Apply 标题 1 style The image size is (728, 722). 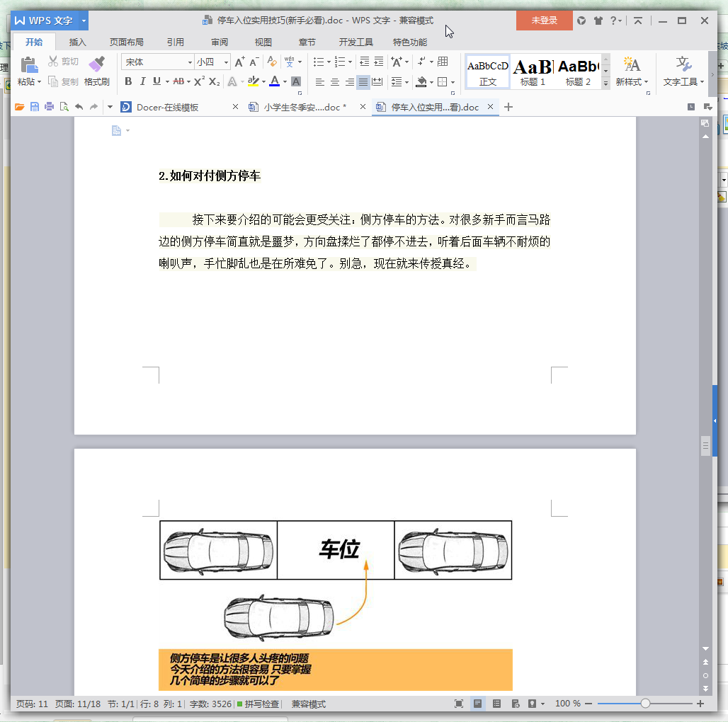click(x=533, y=72)
